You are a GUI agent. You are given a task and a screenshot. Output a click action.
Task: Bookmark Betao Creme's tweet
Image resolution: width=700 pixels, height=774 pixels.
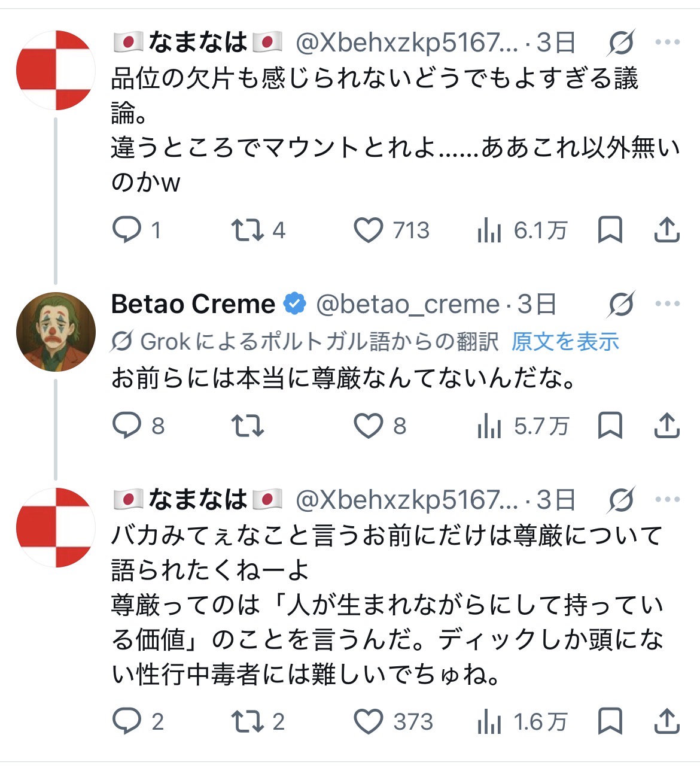click(x=610, y=426)
